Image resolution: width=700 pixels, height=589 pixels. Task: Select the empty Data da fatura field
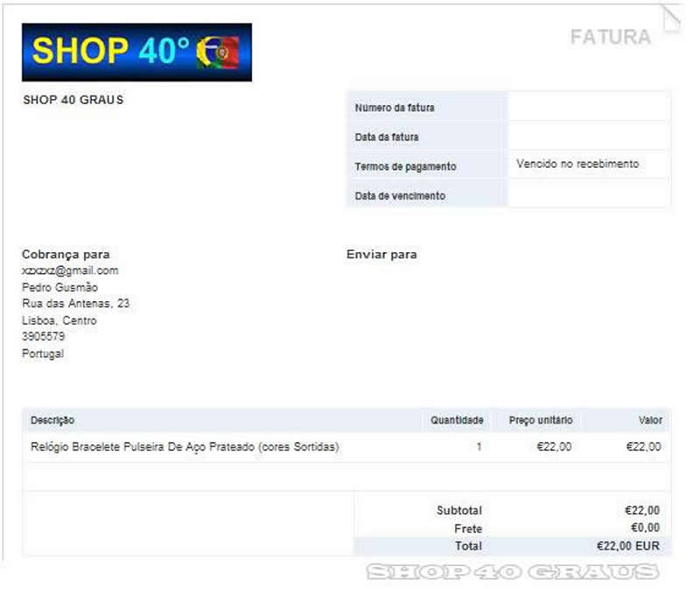588,137
